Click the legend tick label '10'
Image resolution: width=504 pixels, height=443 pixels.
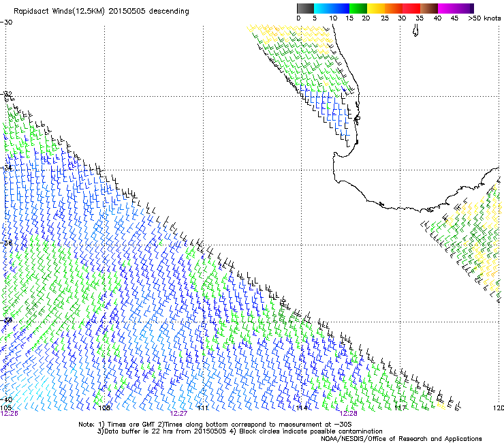click(333, 18)
